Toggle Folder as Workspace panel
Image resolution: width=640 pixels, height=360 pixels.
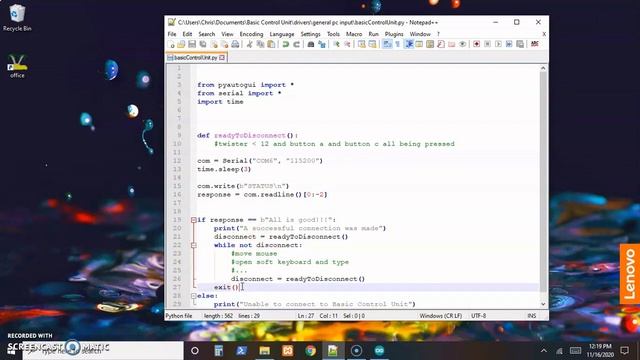coord(451,44)
